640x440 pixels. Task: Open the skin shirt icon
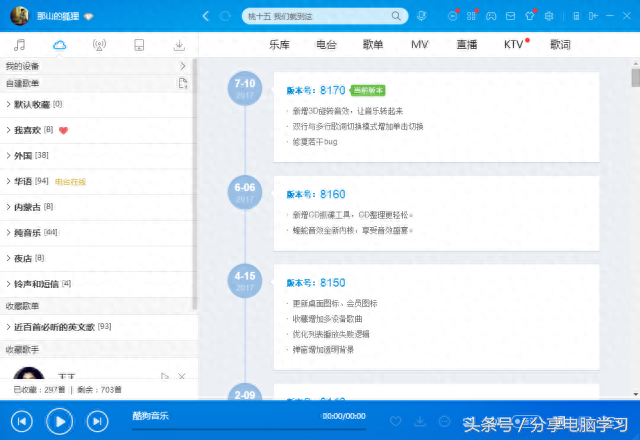[530, 16]
